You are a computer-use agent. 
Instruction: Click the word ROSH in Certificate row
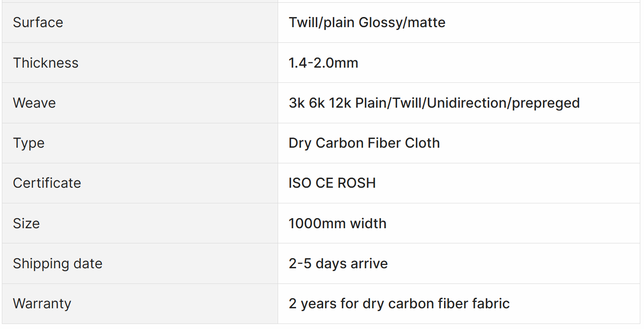[x=357, y=183]
